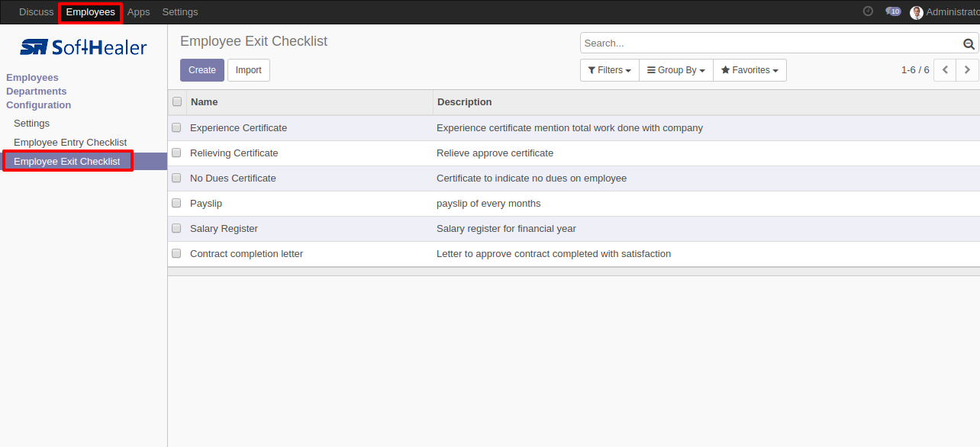Select all rows header checkbox
Viewport: 980px width, 447px height.
click(177, 101)
